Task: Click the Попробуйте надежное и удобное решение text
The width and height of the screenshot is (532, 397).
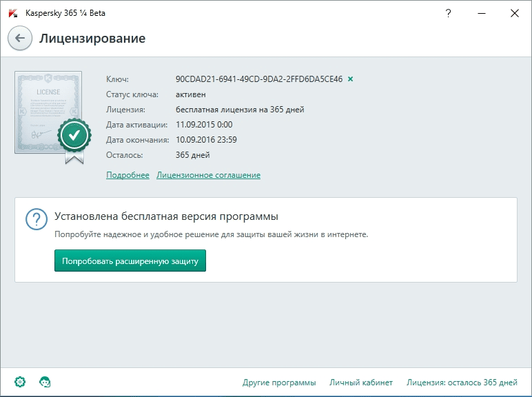Action: 212,234
